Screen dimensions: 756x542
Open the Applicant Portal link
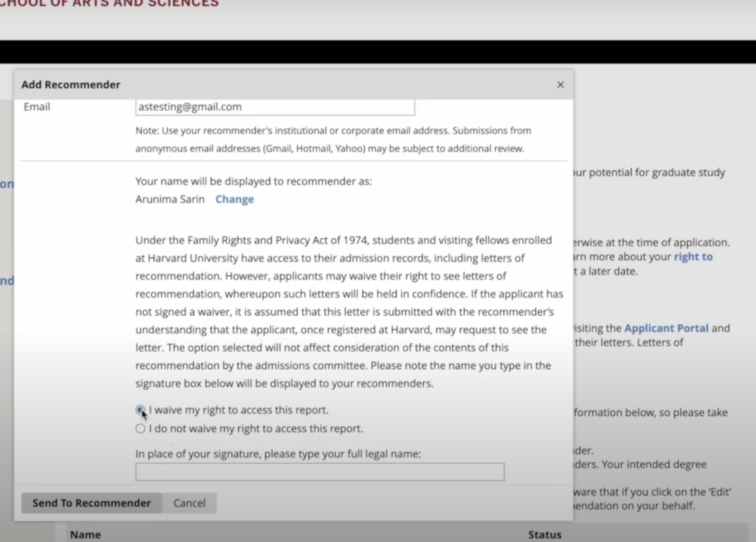pos(666,328)
